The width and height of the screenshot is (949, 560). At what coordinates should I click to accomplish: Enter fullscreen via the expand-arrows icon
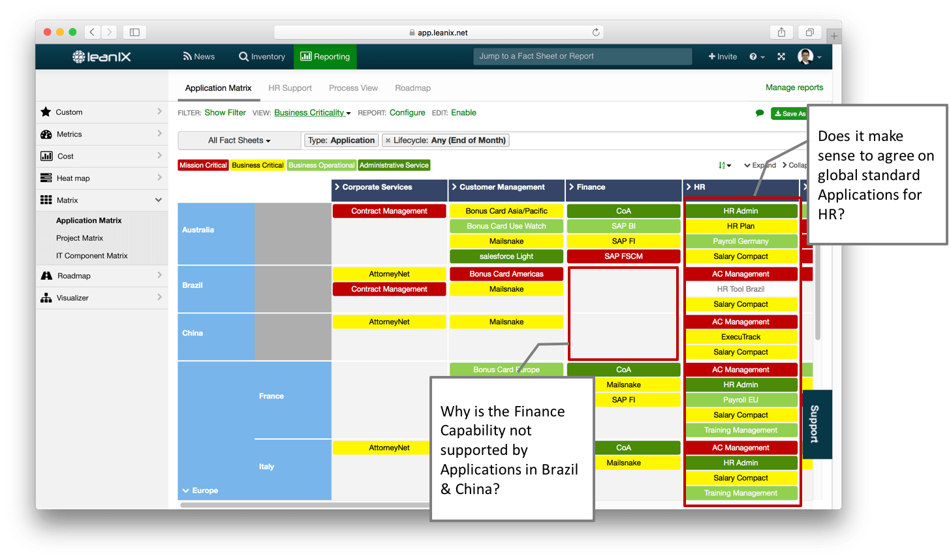point(781,57)
